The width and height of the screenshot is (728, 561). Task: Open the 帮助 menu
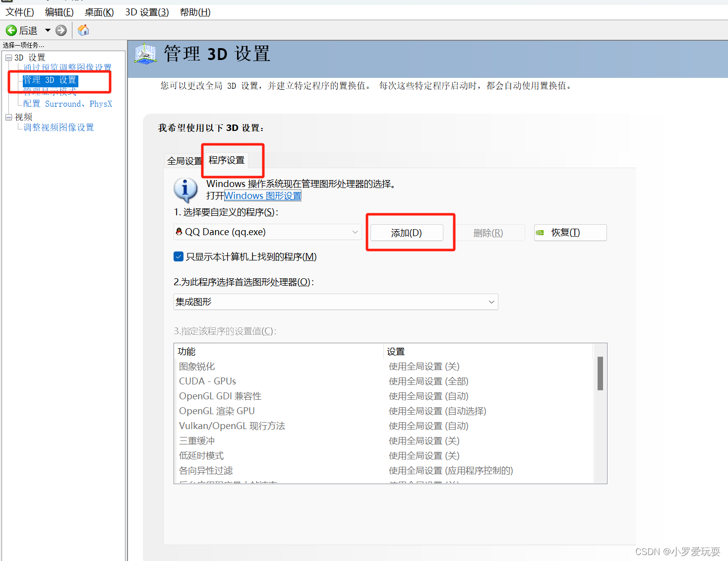[194, 12]
